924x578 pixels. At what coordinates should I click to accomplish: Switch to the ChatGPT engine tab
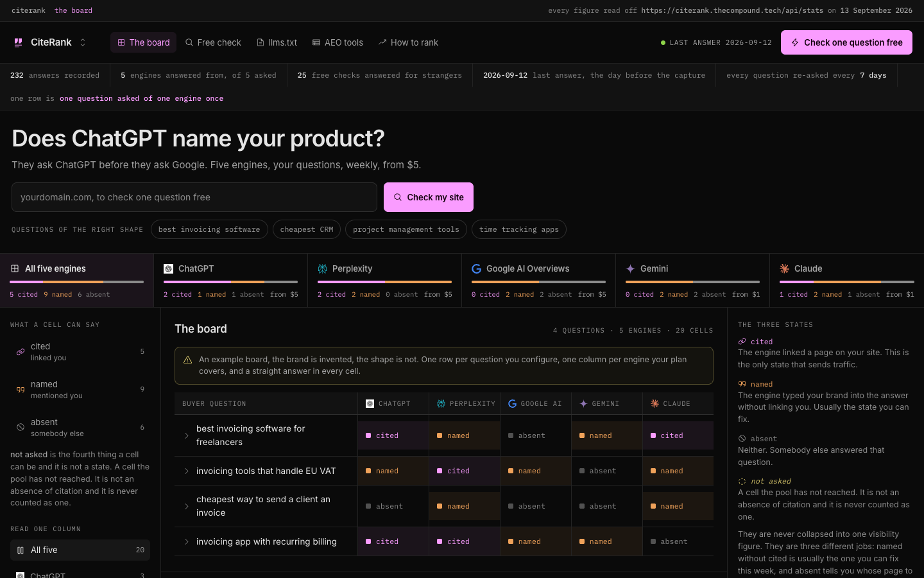(231, 281)
